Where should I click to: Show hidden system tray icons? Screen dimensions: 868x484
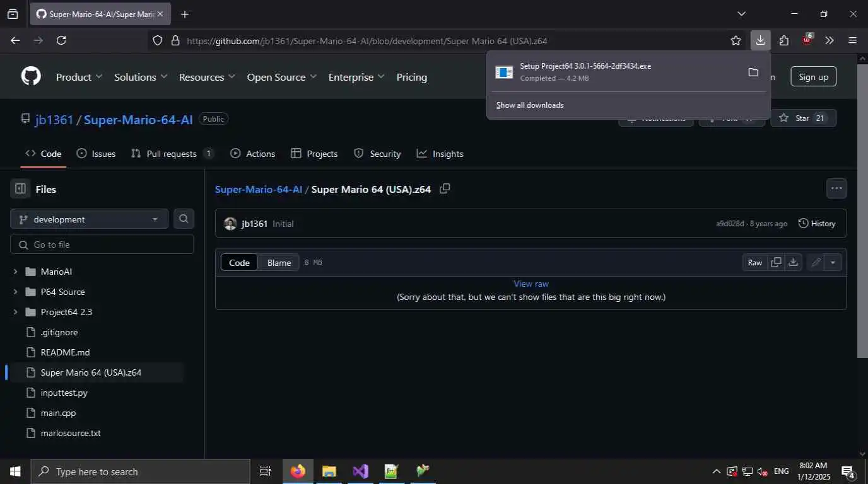[717, 471]
